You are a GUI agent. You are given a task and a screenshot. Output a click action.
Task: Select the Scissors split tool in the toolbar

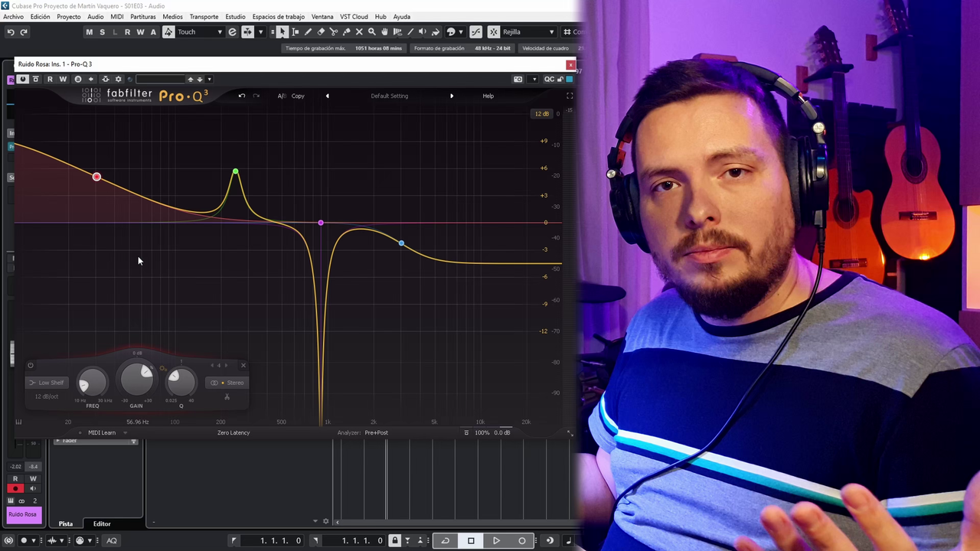pos(334,31)
